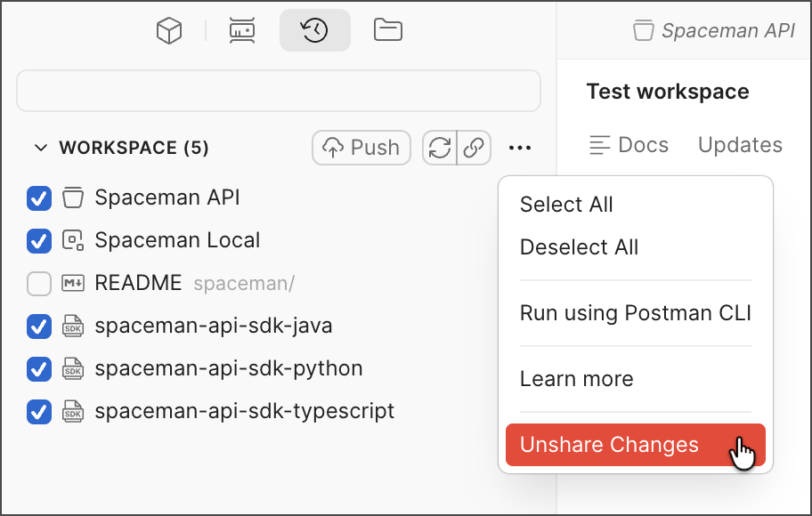
Task: Select the history clock sidebar tab
Action: [315, 30]
